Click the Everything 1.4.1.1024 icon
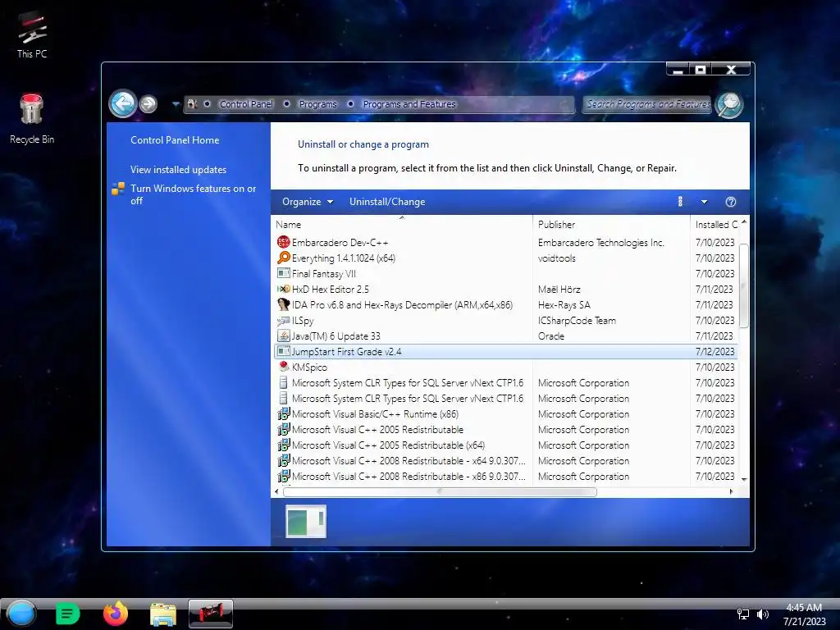The height and width of the screenshot is (630, 840). coord(283,258)
